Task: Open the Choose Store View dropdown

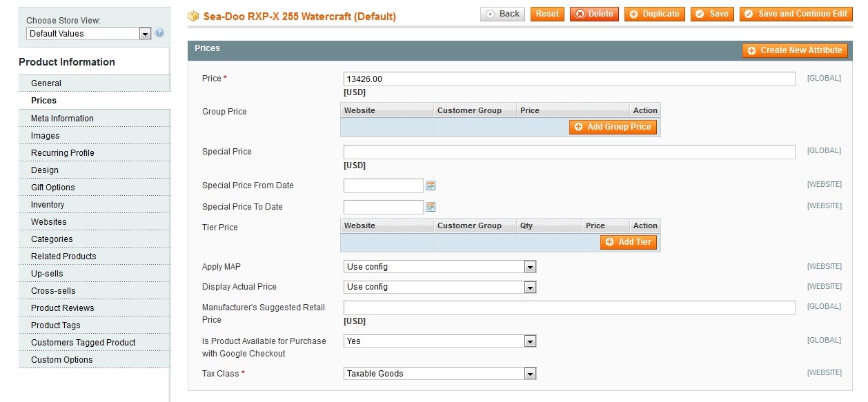Action: pos(88,33)
